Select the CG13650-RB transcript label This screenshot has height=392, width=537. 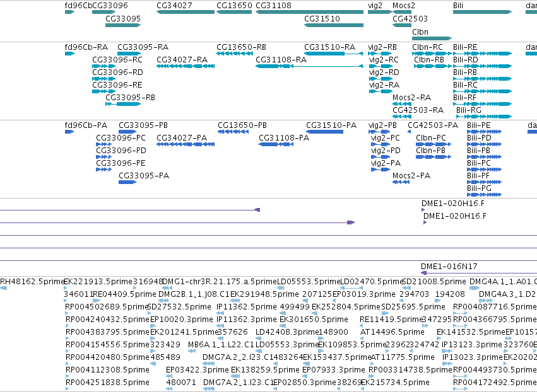(x=241, y=47)
